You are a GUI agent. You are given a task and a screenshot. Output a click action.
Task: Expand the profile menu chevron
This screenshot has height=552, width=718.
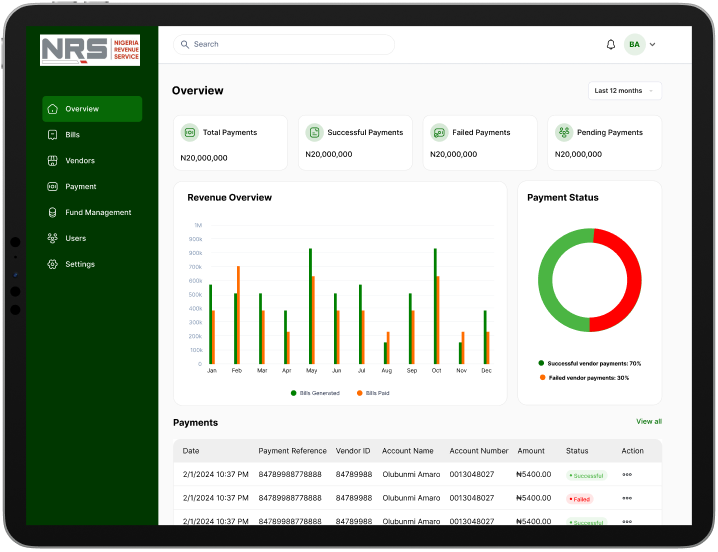click(653, 45)
